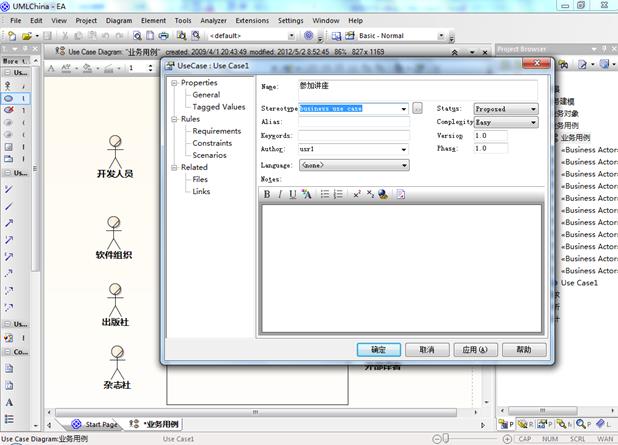The width and height of the screenshot is (618, 445).
Task: Click the 应用 (Apply) button
Action: [475, 350]
